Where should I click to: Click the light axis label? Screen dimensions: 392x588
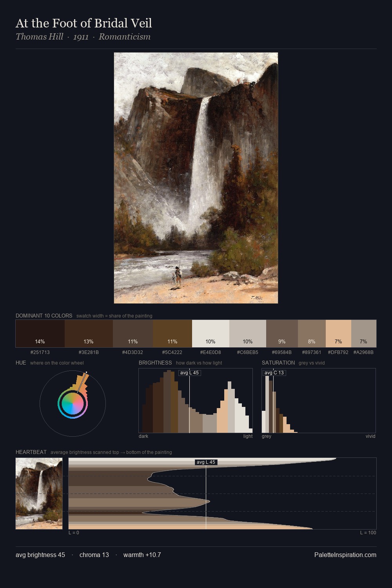point(248,436)
